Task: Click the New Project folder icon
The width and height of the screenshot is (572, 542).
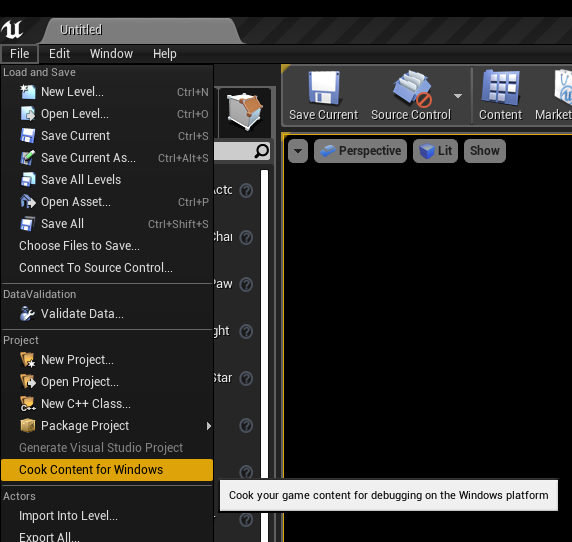Action: 28,360
